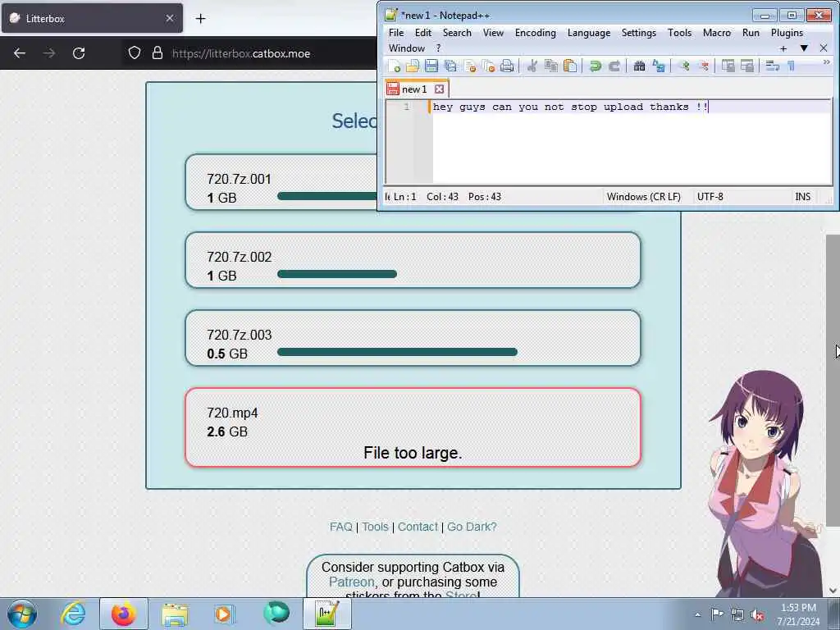Open the Contact link
840x630 pixels.
point(418,527)
